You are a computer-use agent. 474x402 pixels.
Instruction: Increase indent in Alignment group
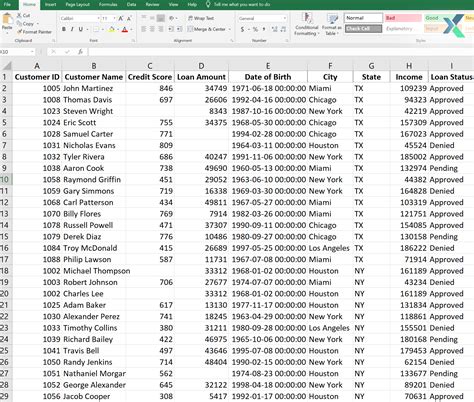[179, 29]
